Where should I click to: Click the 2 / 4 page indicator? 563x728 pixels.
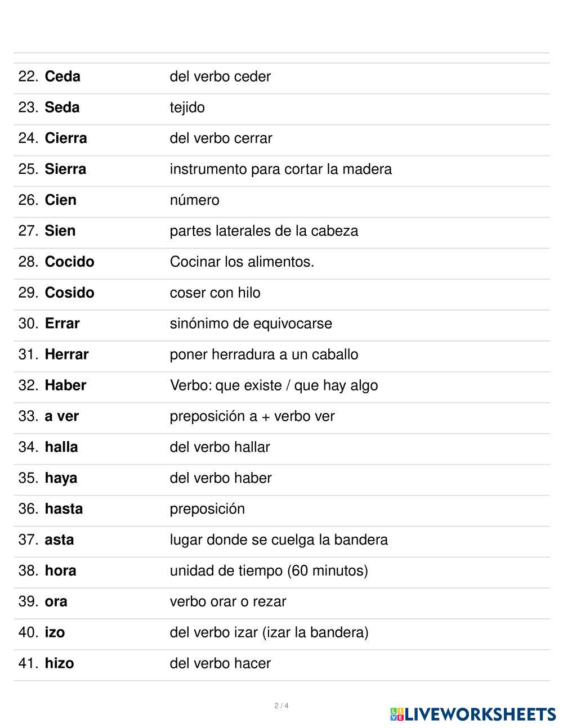click(281, 705)
